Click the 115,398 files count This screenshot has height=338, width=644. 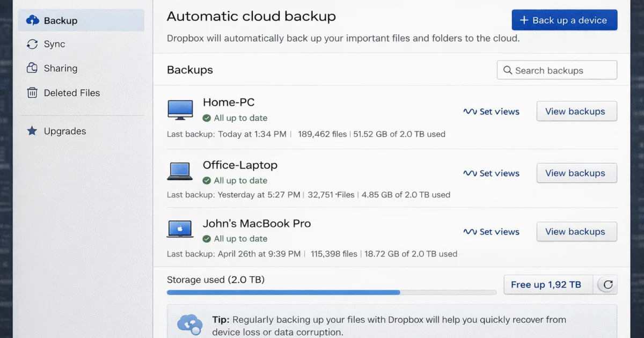pos(335,254)
